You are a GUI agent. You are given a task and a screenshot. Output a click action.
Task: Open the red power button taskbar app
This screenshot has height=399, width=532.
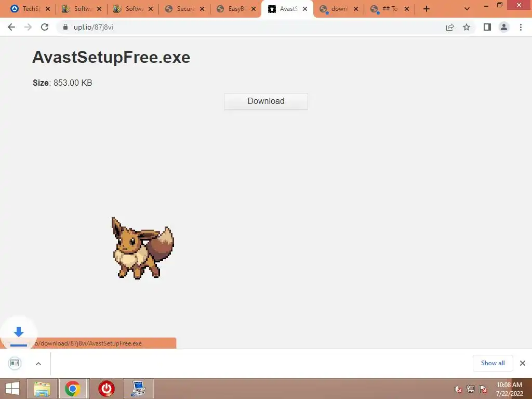pos(106,389)
